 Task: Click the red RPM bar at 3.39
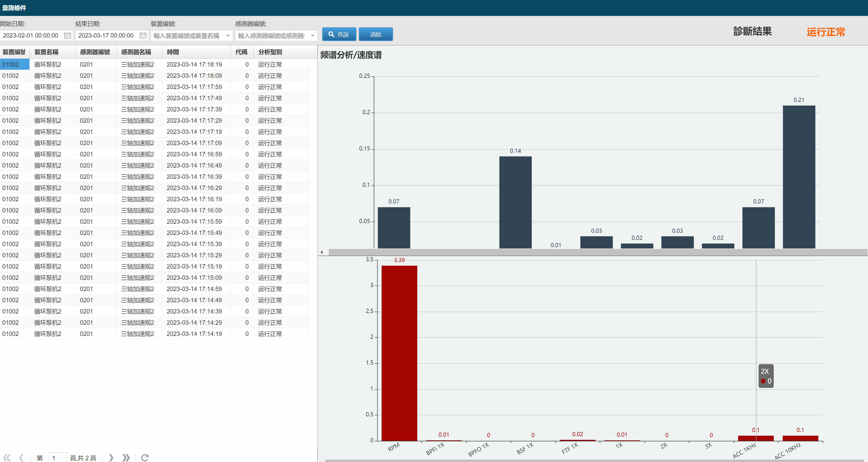point(399,353)
